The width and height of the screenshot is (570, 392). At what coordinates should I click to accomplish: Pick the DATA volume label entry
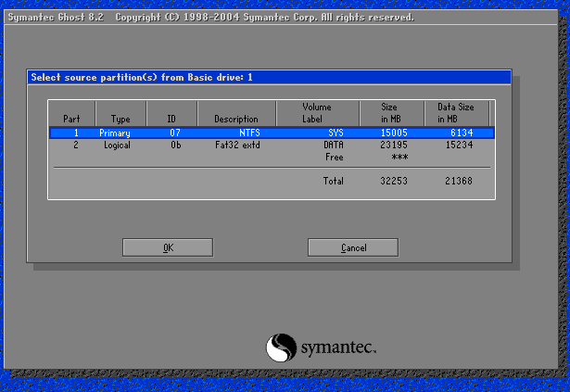333,145
